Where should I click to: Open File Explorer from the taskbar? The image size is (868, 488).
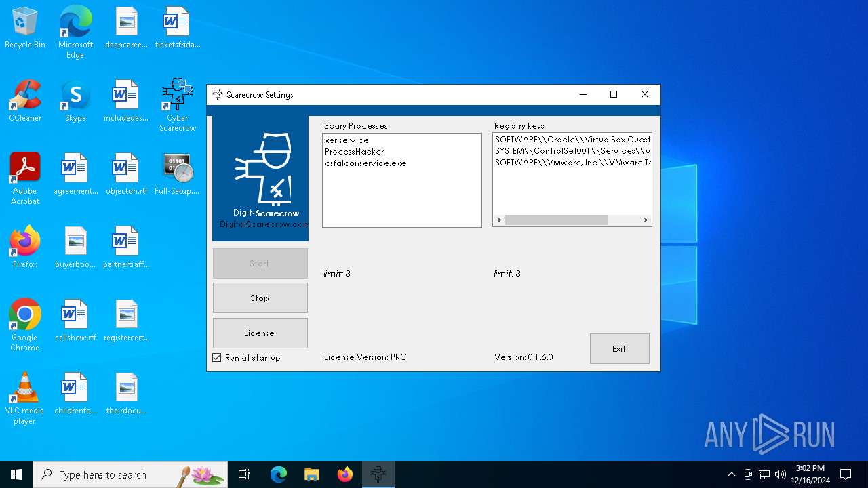coord(311,474)
